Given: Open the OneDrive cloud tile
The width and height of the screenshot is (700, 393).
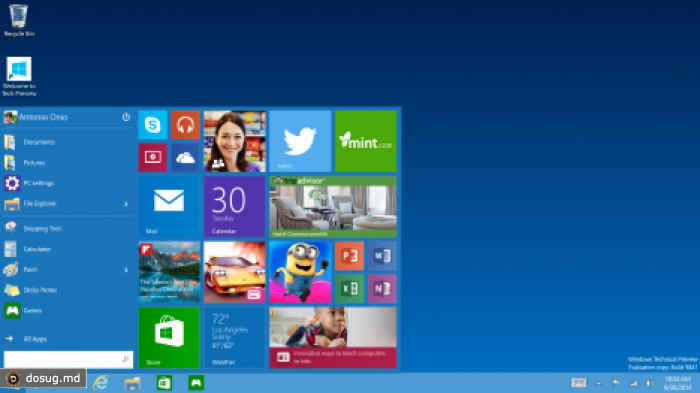Looking at the screenshot, I should pyautogui.click(x=185, y=157).
